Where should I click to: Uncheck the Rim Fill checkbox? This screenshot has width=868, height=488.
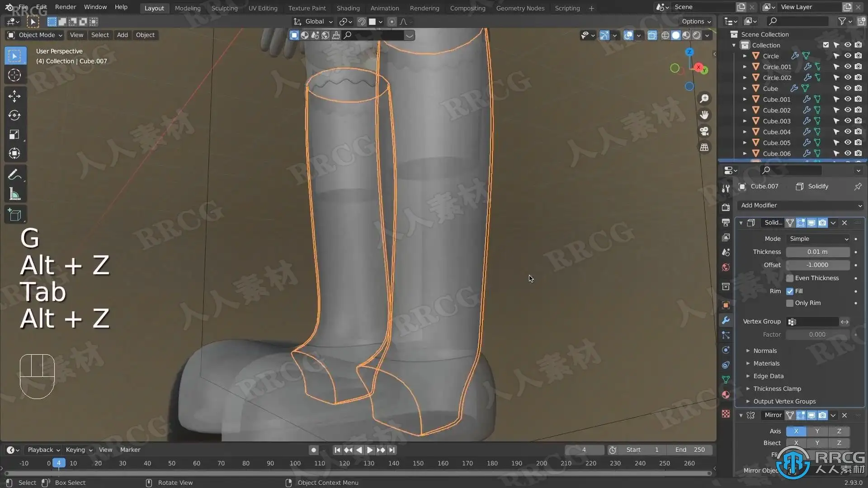point(790,291)
